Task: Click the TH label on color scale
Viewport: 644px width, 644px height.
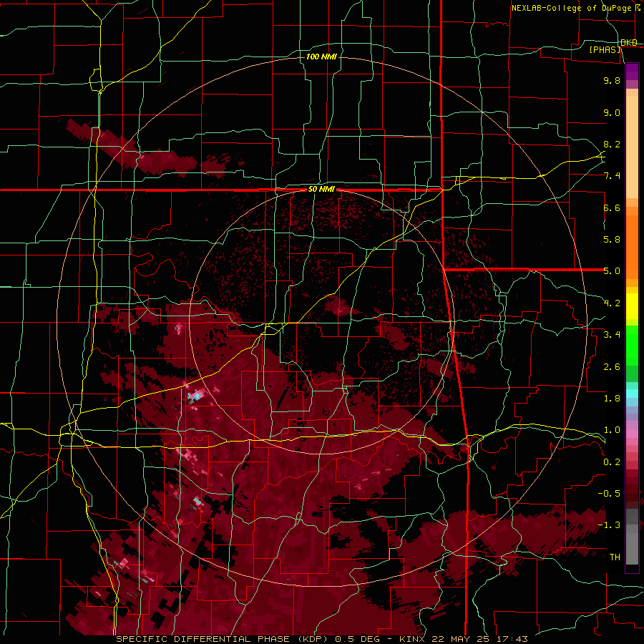Action: pyautogui.click(x=615, y=557)
